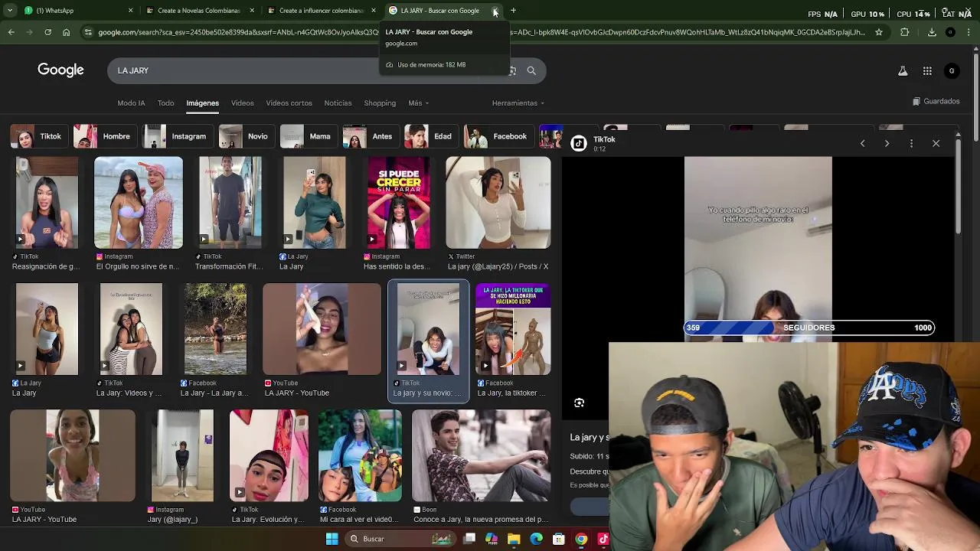This screenshot has width=980, height=551.
Task: Open the browser home page
Action: [67, 32]
